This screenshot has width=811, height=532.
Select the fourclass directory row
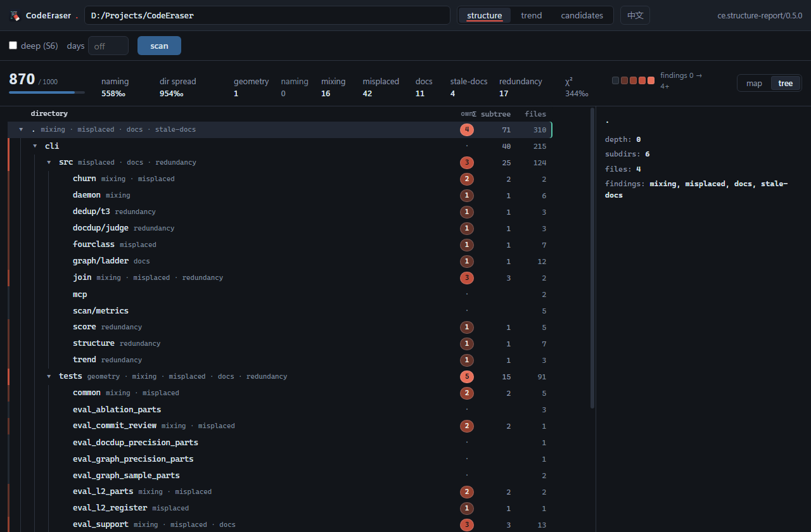click(x=279, y=245)
